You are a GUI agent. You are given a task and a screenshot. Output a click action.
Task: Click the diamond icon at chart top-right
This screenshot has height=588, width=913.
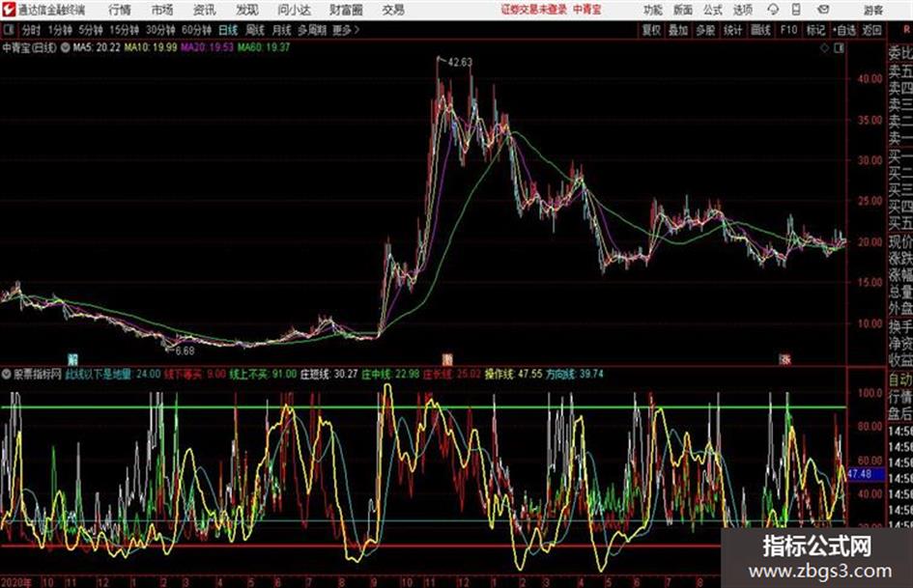824,48
